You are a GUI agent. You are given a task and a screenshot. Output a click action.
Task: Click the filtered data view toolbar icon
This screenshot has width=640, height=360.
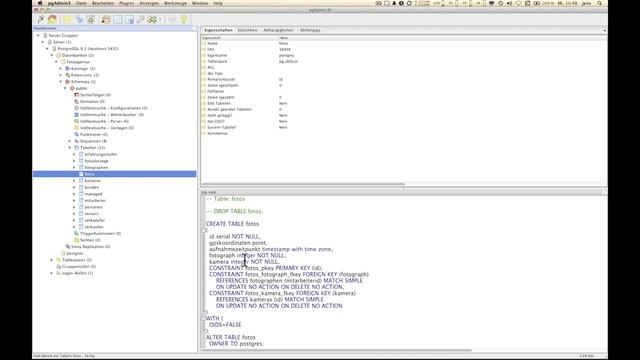point(129,19)
